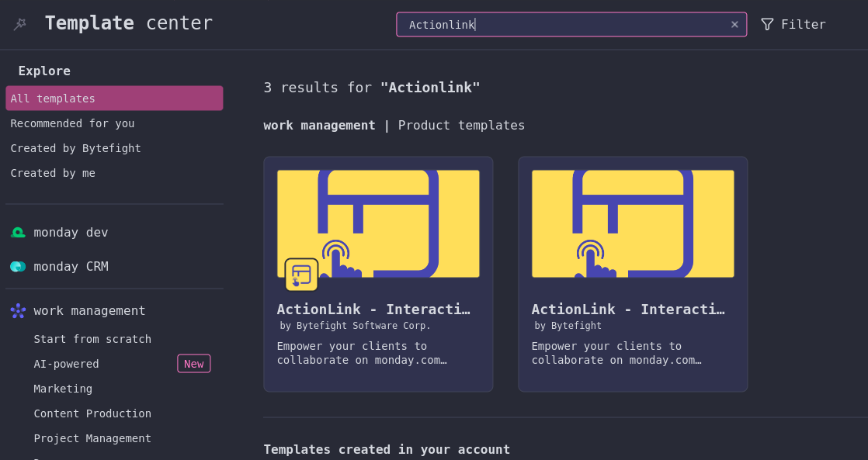Click the description on the Bytefight Software Corp. card

362,353
